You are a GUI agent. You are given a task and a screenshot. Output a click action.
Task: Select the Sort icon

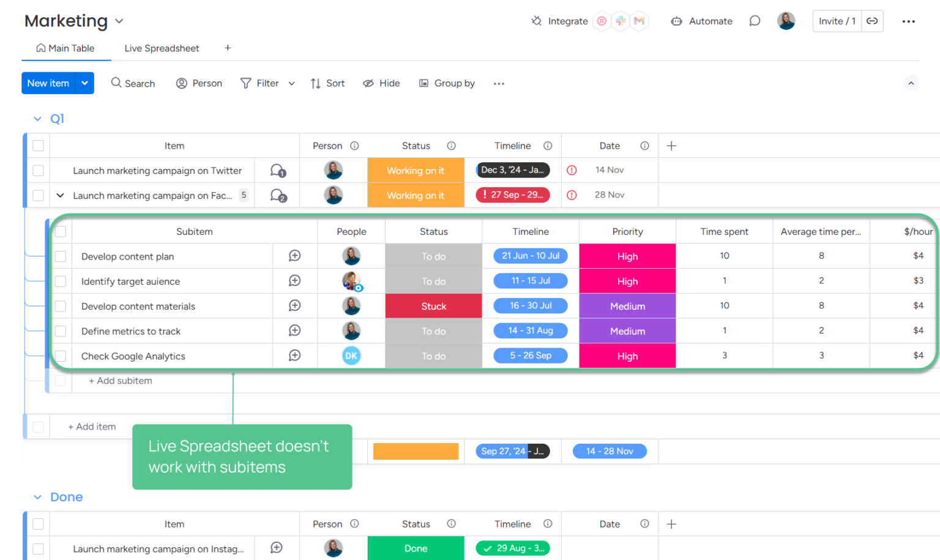(314, 83)
